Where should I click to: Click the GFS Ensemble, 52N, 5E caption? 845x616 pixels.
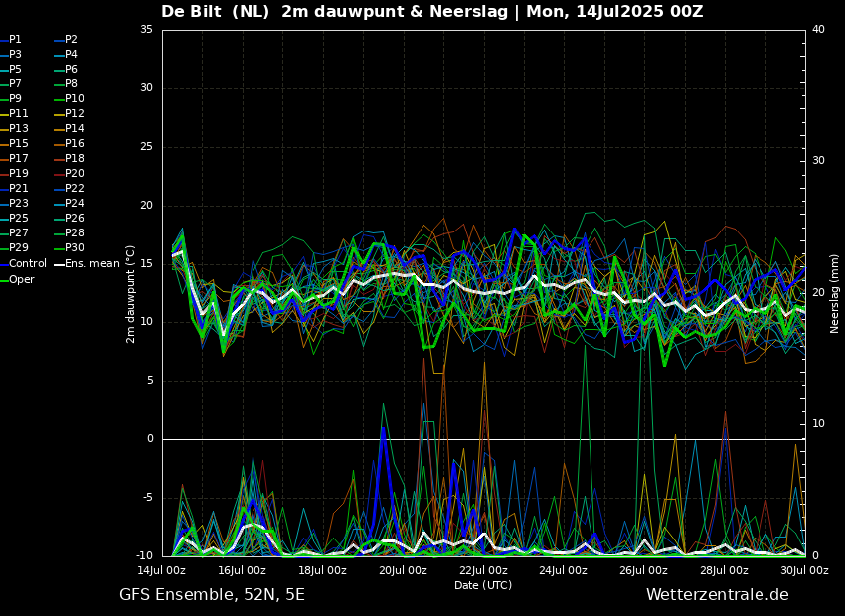(212, 595)
